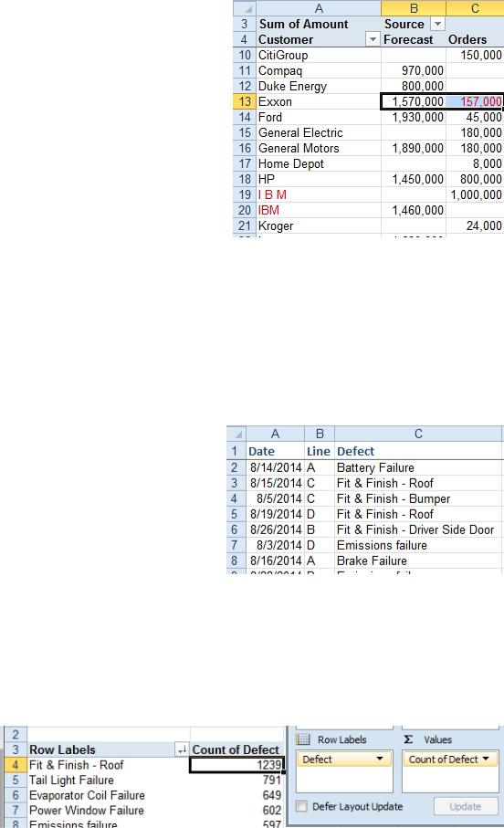The height and width of the screenshot is (828, 504).
Task: Click the select-all corner above Sum of Amount
Action: 244,8
